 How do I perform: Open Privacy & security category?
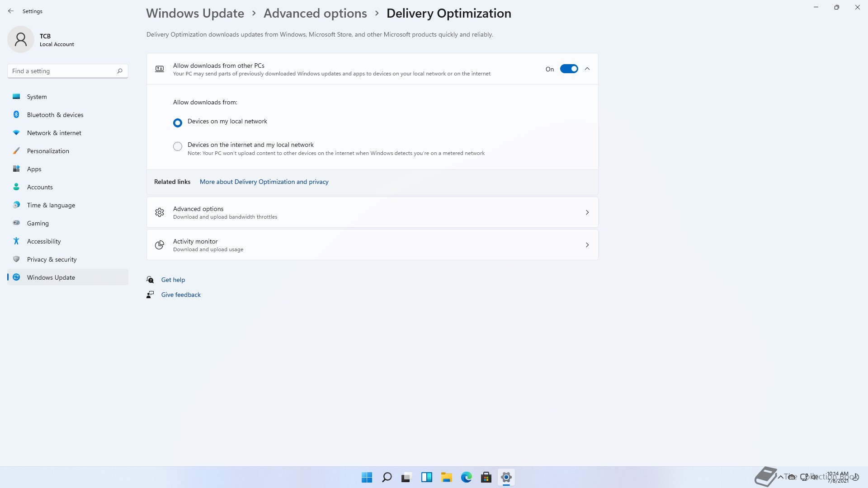point(68,259)
